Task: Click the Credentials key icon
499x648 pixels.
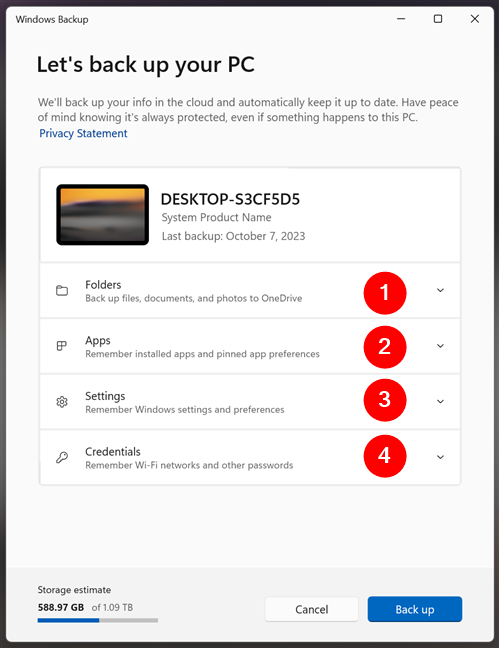Action: click(62, 457)
